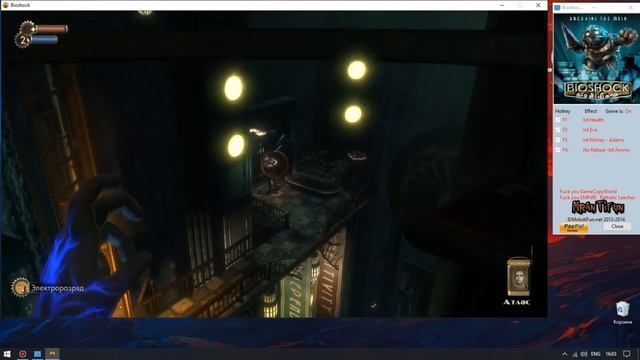Click the Bioshock cover art in the trainer
This screenshot has width=640, height=360.
coord(596,59)
